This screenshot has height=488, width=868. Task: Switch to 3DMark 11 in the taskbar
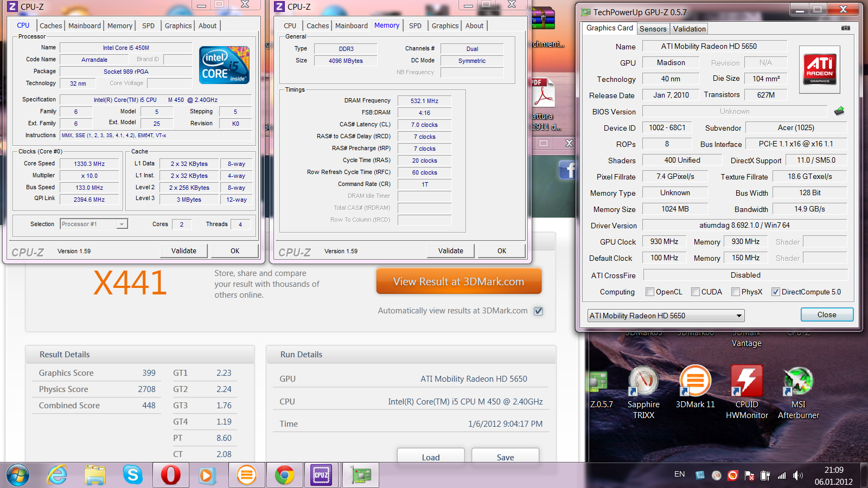(x=246, y=476)
